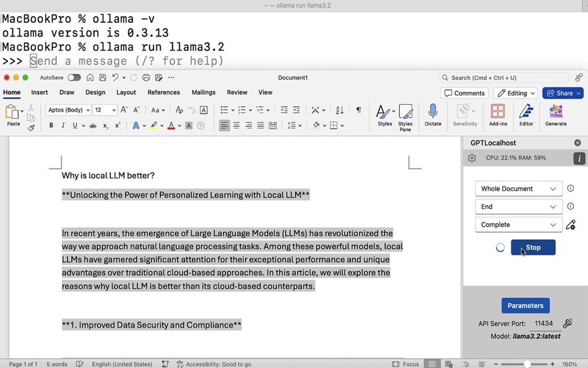The height and width of the screenshot is (368, 588).
Task: Click the Undo arrow icon
Action: [x=115, y=77]
